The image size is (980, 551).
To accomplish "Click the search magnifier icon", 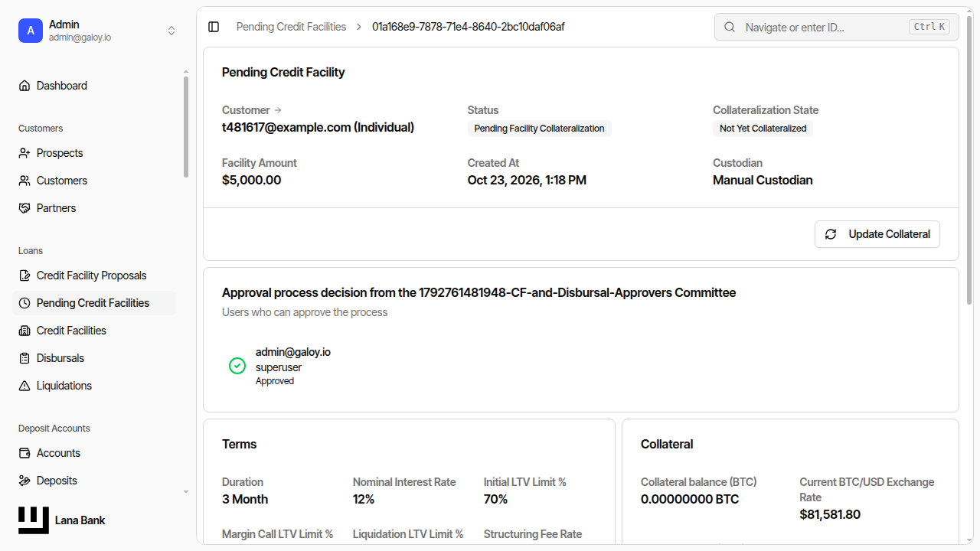I will click(x=730, y=27).
